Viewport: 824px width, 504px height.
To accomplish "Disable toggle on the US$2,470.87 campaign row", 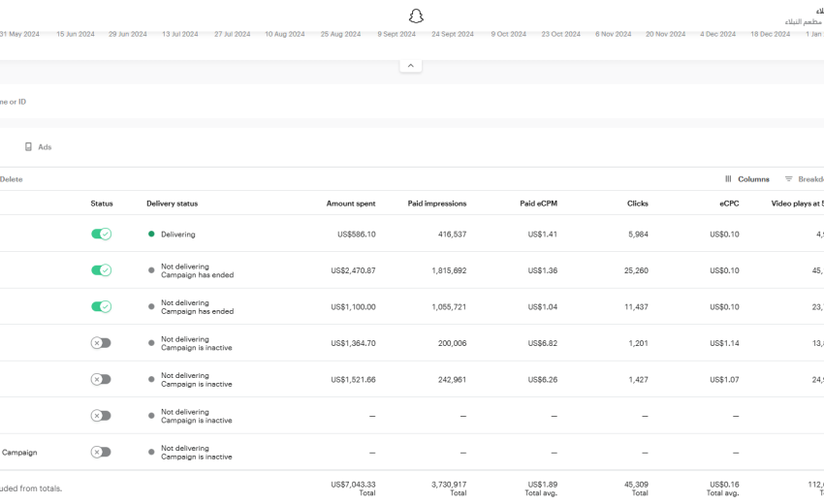I will click(101, 270).
